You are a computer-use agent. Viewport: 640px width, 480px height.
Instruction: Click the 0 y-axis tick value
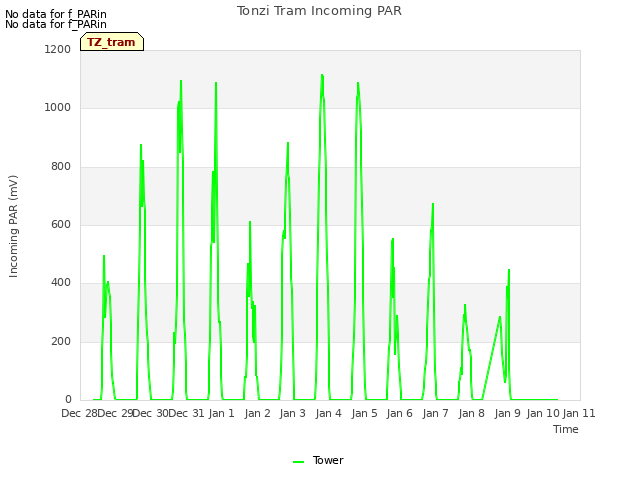pyautogui.click(x=68, y=399)
